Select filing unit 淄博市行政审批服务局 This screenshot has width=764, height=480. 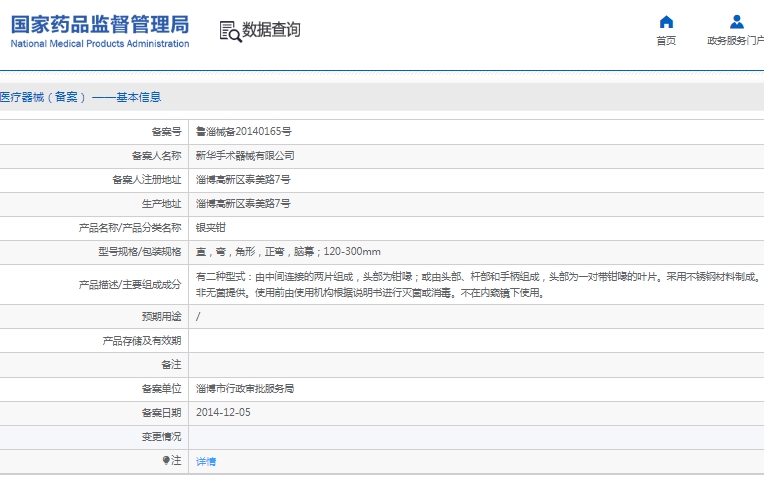(x=245, y=388)
